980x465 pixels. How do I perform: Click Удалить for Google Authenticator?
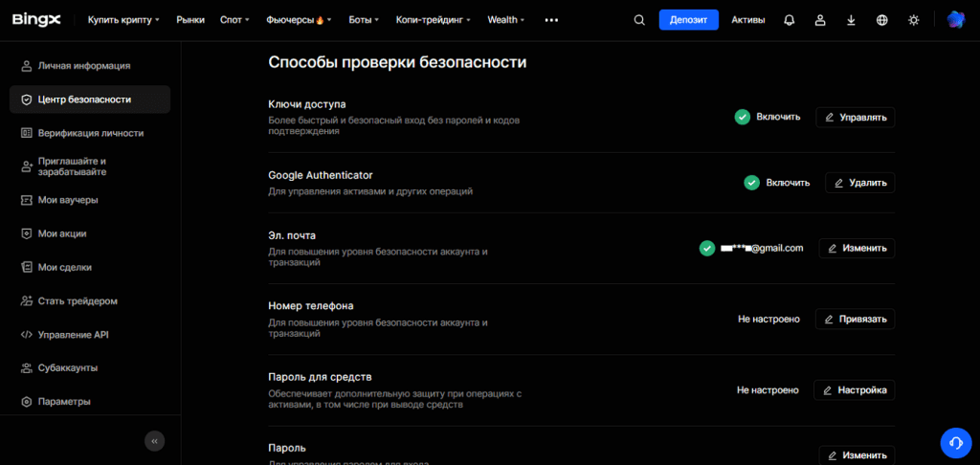860,183
